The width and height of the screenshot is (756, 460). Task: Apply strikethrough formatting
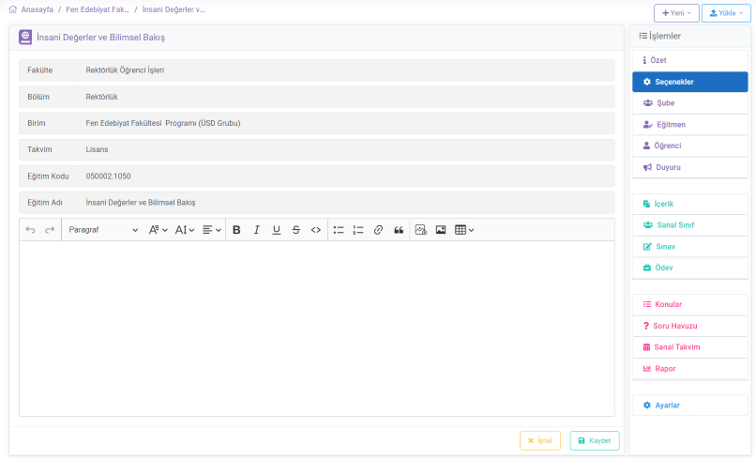pos(296,230)
